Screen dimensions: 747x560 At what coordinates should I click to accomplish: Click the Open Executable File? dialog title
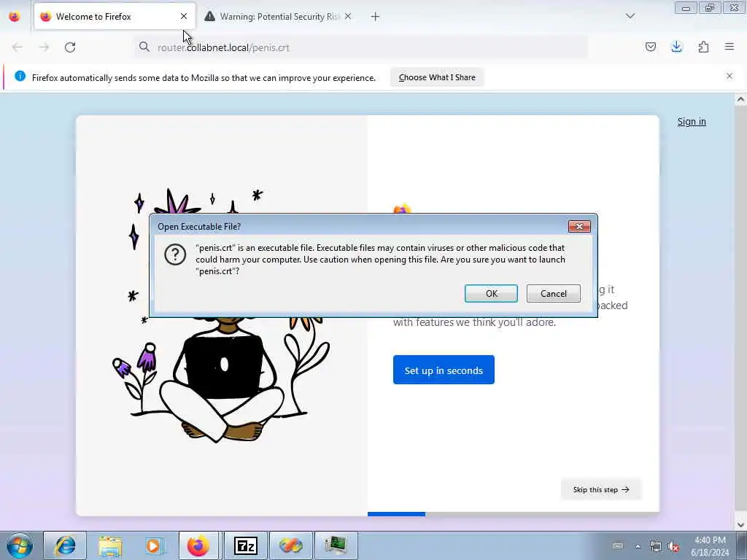click(199, 227)
